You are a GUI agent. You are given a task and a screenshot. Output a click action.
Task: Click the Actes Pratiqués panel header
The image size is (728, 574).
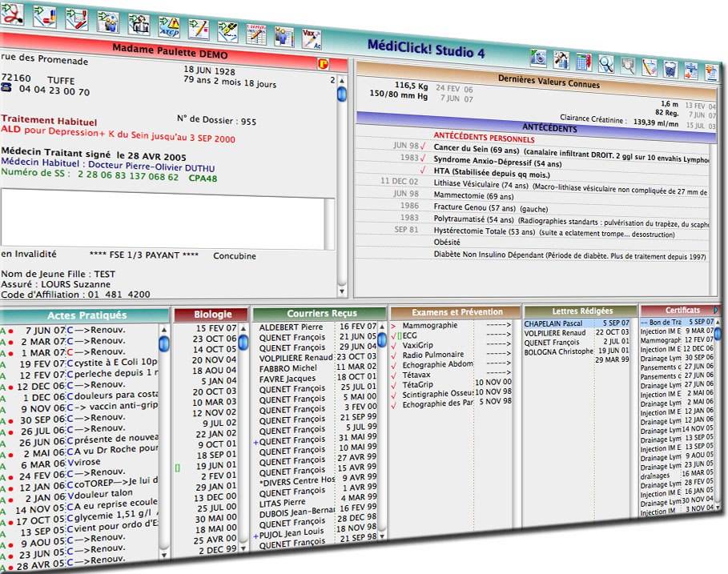pos(85,315)
